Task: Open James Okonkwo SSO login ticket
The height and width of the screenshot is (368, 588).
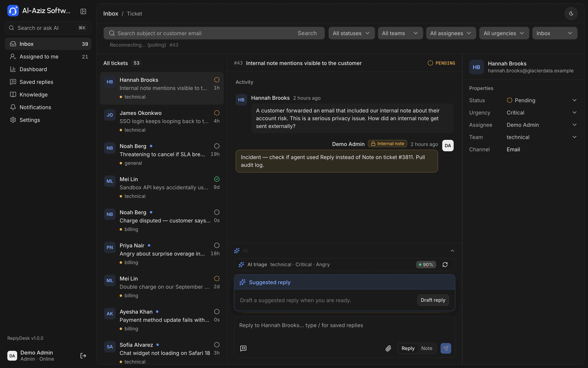Action: click(162, 121)
